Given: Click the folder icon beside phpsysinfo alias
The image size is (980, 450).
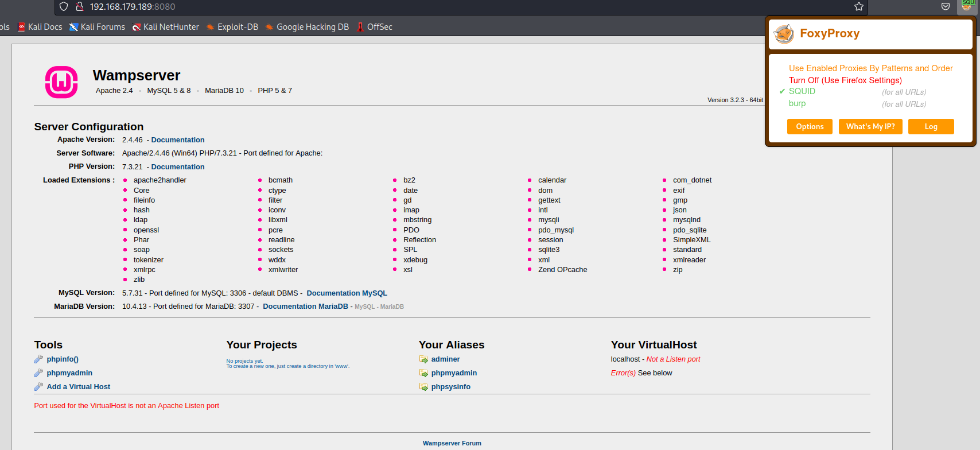Looking at the screenshot, I should coord(423,387).
